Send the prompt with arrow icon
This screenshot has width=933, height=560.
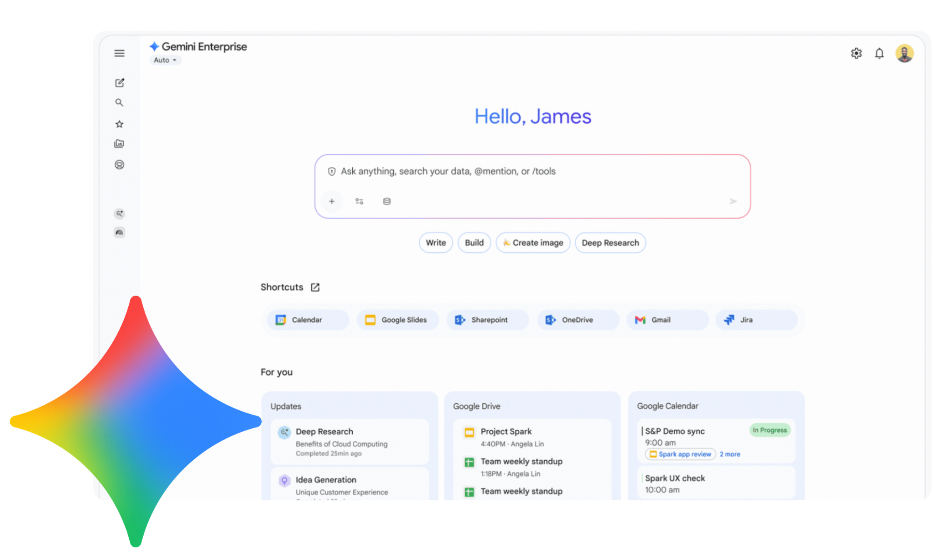[x=733, y=201]
